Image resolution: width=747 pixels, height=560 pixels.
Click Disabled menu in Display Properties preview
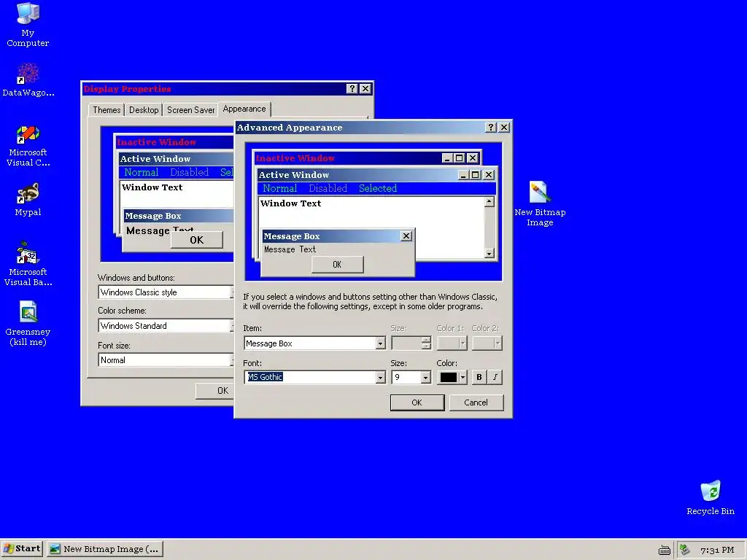pyautogui.click(x=189, y=172)
